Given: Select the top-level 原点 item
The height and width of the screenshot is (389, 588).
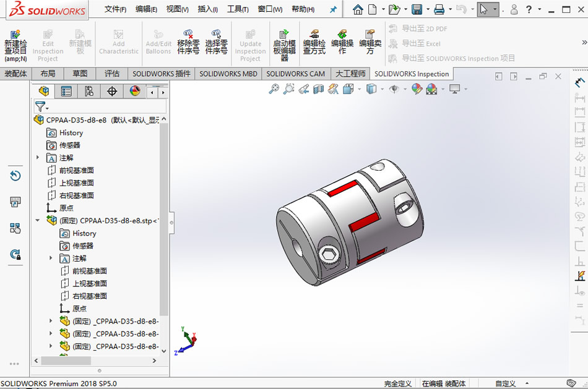Looking at the screenshot, I should point(66,208).
